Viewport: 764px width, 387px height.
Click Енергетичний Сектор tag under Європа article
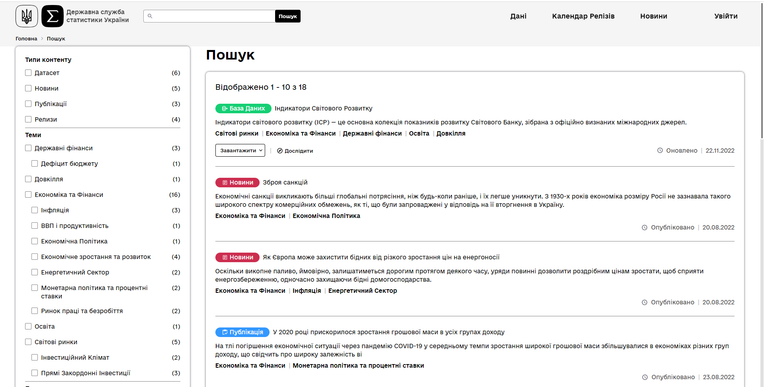point(363,290)
